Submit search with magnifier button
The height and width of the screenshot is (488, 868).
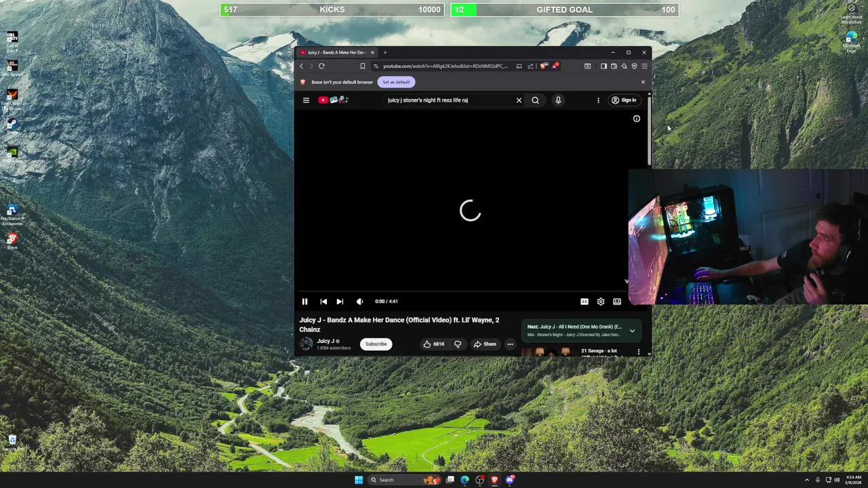click(x=535, y=100)
